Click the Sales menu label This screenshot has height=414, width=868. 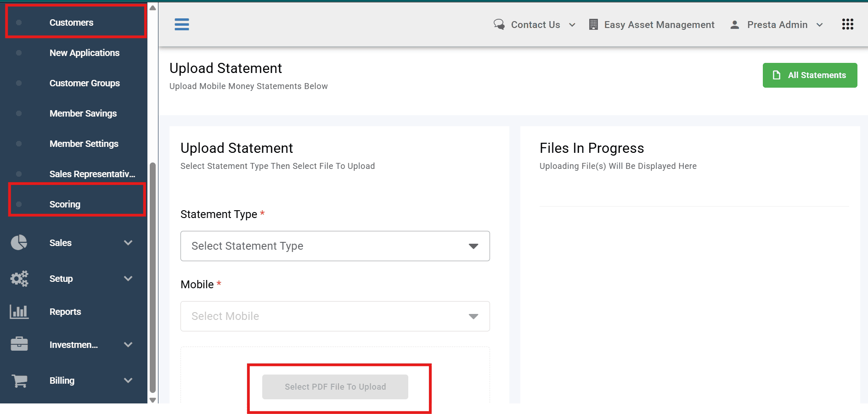point(61,243)
